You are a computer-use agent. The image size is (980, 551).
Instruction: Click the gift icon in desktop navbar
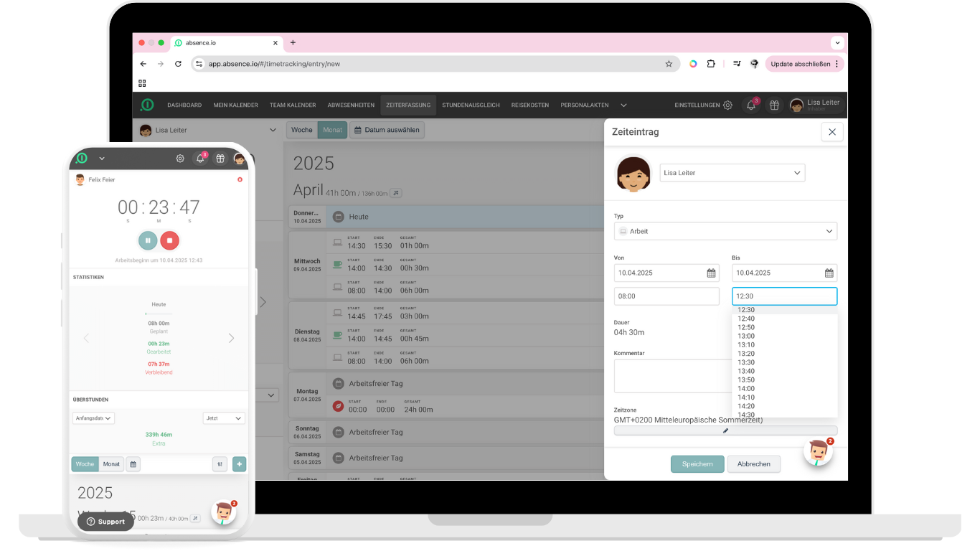point(774,105)
